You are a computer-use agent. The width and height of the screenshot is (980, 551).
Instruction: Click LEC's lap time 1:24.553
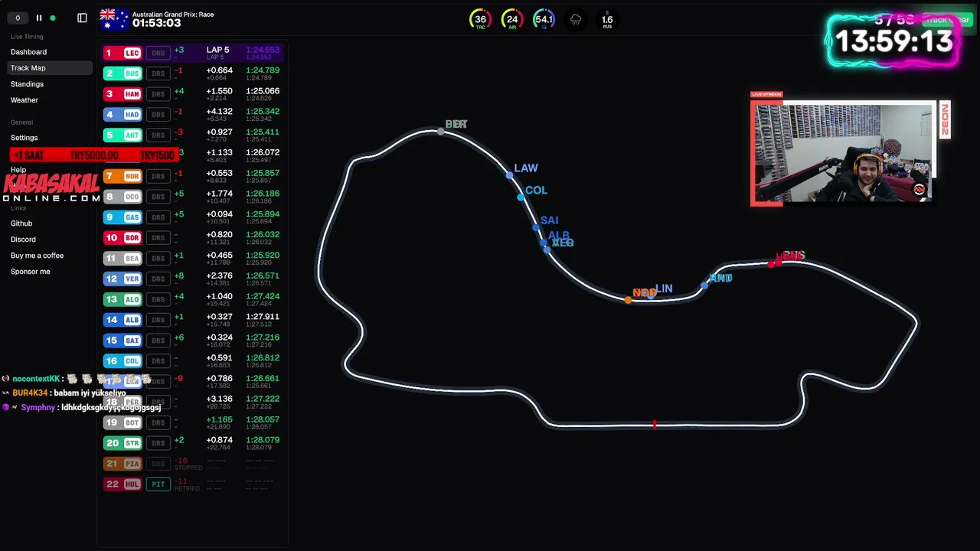263,50
